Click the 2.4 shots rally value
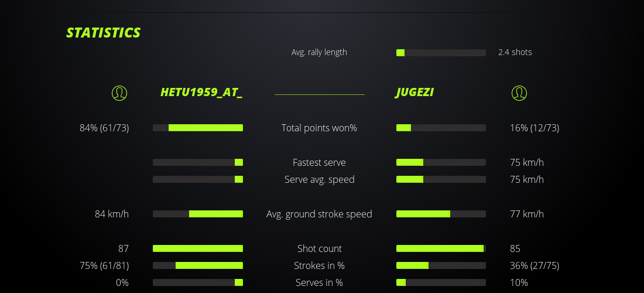The image size is (644, 293). (x=515, y=52)
